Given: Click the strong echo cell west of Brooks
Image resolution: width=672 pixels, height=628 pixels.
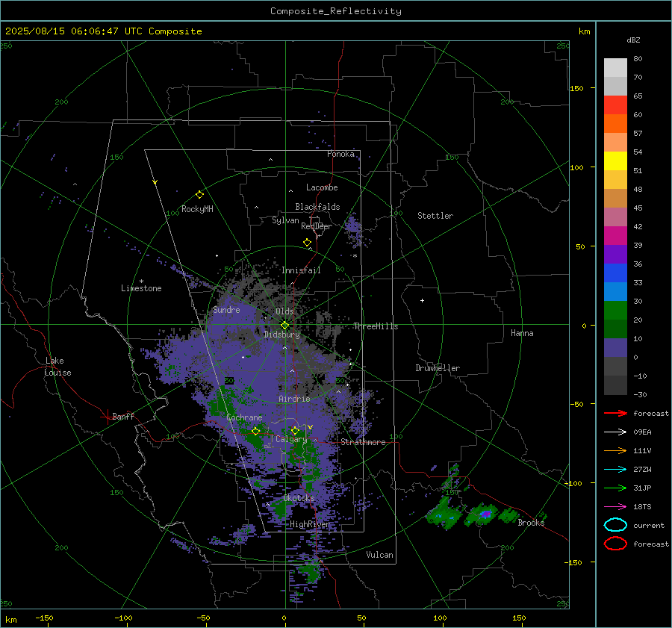Looking at the screenshot, I should click(485, 514).
